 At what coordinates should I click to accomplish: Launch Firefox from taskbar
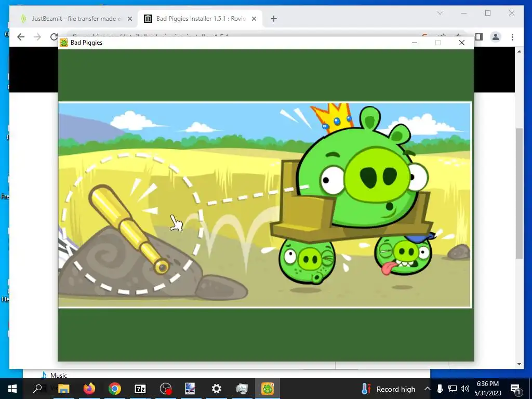coord(89,389)
